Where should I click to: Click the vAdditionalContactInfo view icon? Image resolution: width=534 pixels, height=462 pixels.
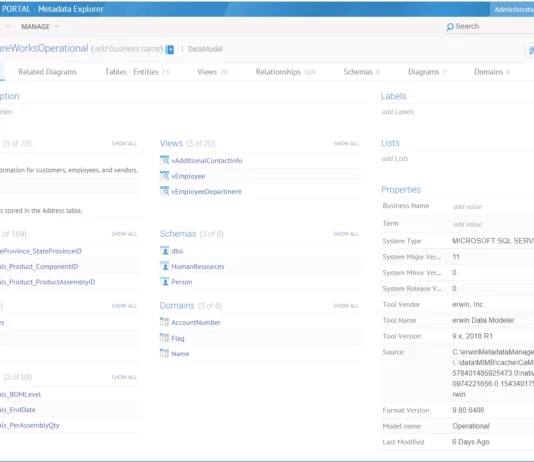click(x=164, y=160)
